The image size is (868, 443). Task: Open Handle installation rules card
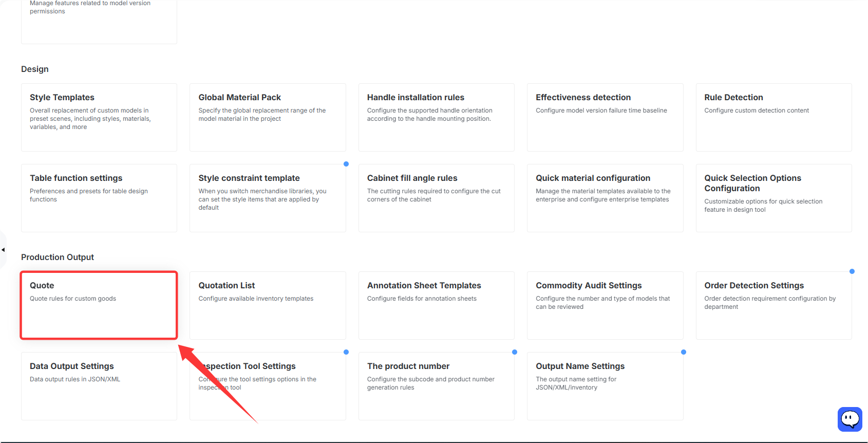point(437,117)
